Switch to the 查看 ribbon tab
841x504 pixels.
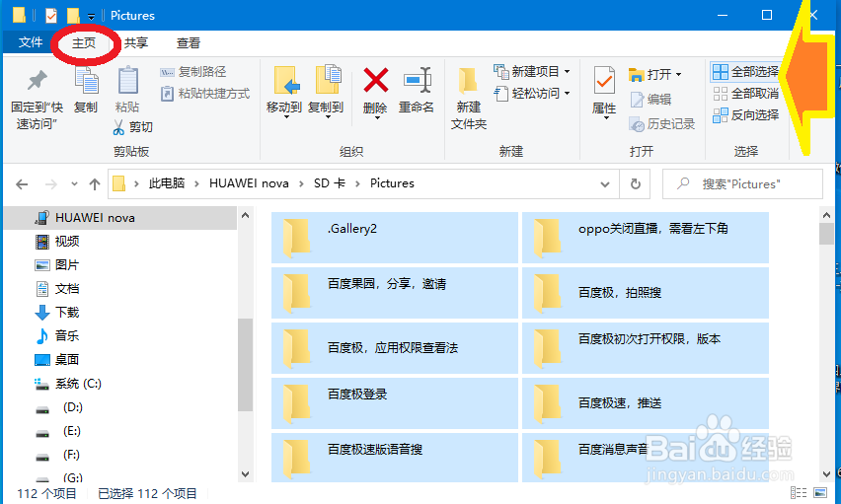[189, 42]
